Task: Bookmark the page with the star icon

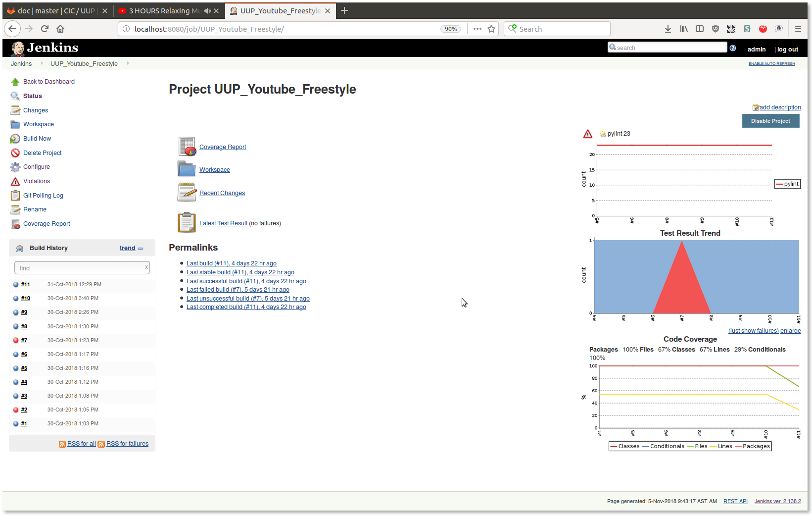Action: click(x=491, y=29)
